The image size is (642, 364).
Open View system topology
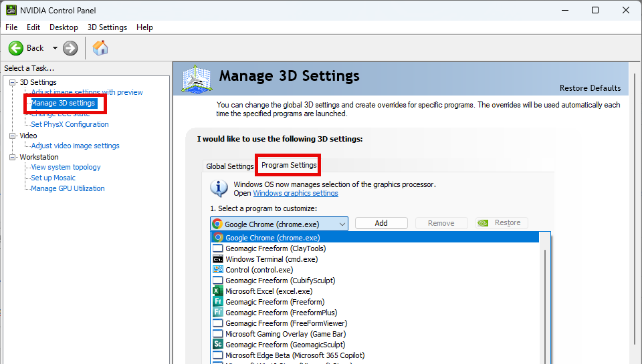tap(66, 167)
